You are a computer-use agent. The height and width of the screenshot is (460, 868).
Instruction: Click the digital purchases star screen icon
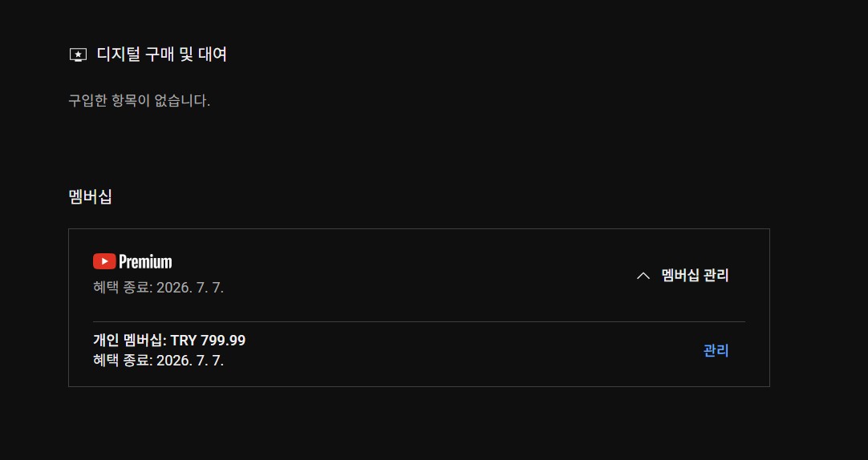tap(78, 54)
